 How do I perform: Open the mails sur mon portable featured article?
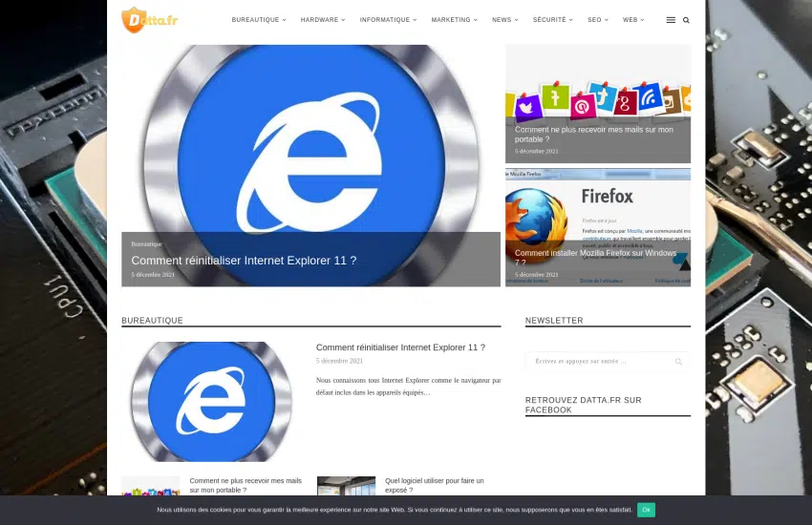593,134
